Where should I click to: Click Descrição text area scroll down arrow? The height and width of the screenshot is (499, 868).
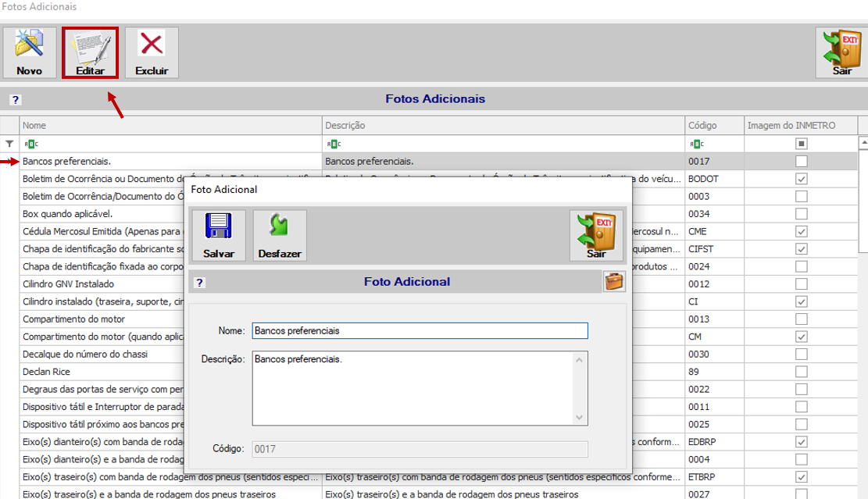coord(579,417)
